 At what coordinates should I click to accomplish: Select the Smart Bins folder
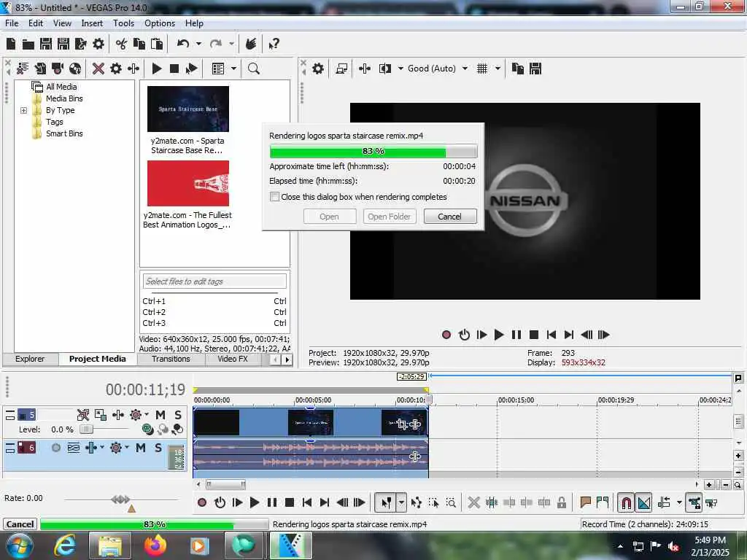pos(64,134)
